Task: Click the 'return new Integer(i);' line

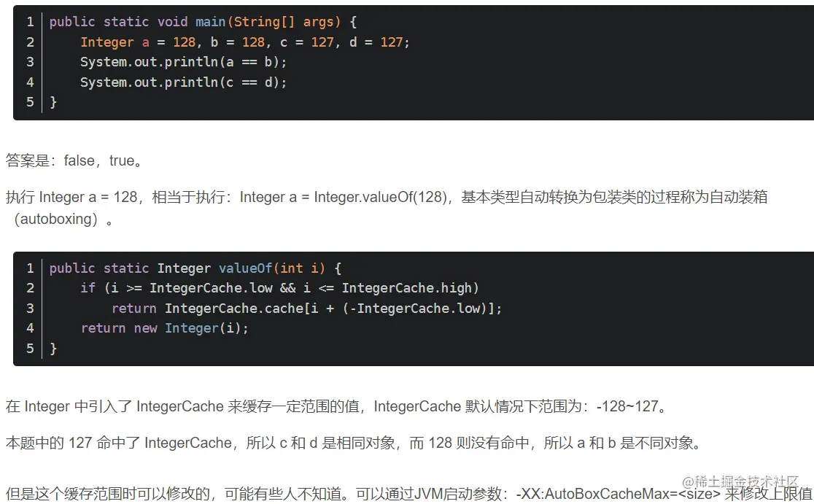Action: pos(164,328)
